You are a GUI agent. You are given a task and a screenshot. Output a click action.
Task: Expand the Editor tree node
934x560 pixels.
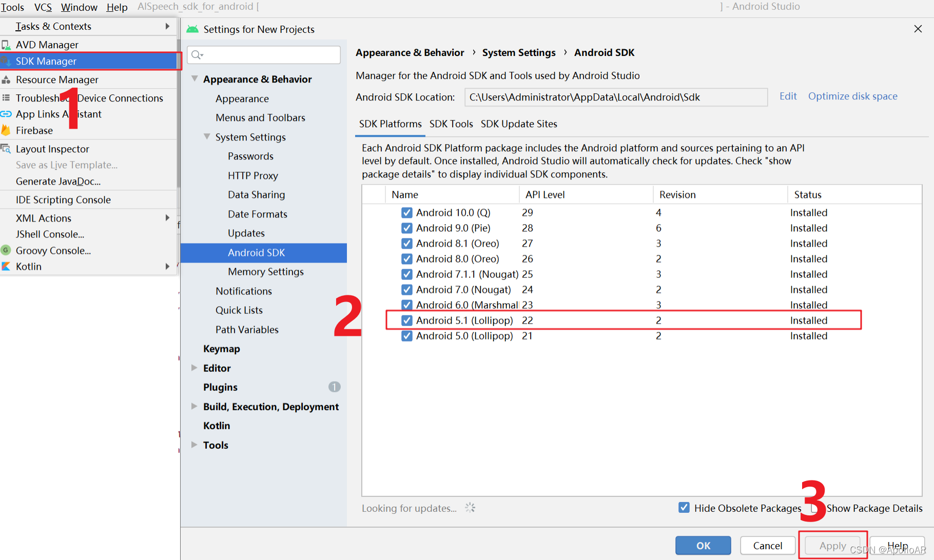click(x=194, y=368)
